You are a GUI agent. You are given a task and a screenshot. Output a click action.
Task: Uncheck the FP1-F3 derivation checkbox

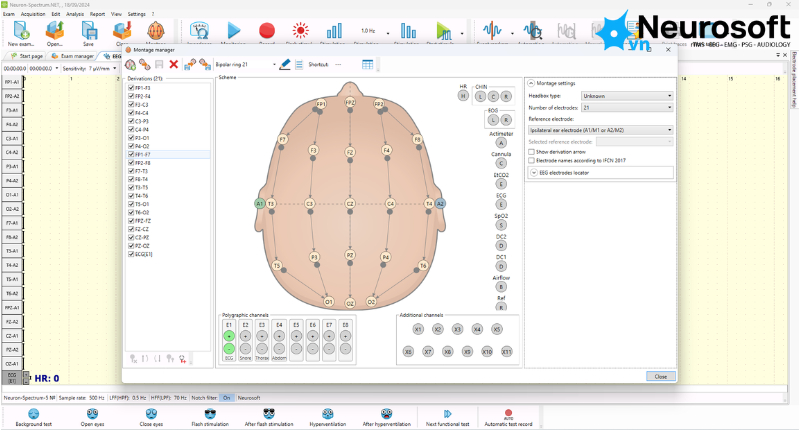tap(132, 88)
